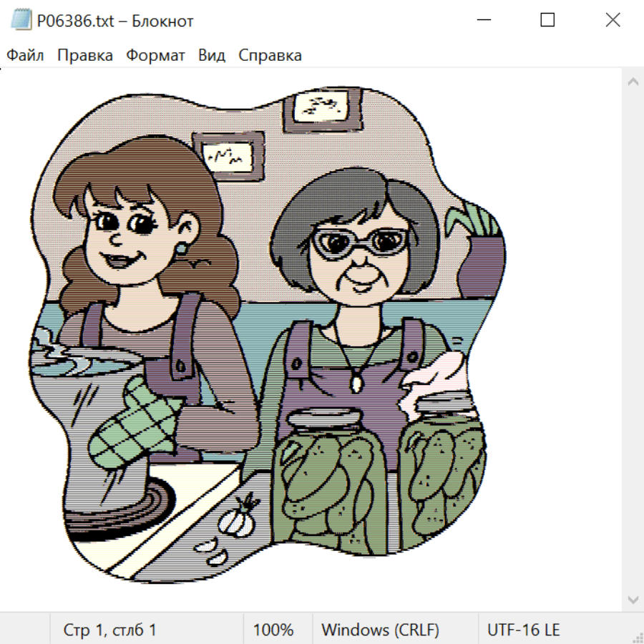Click the Windows (CRLF) line ending indicator
The height and width of the screenshot is (644, 644).
point(380,630)
